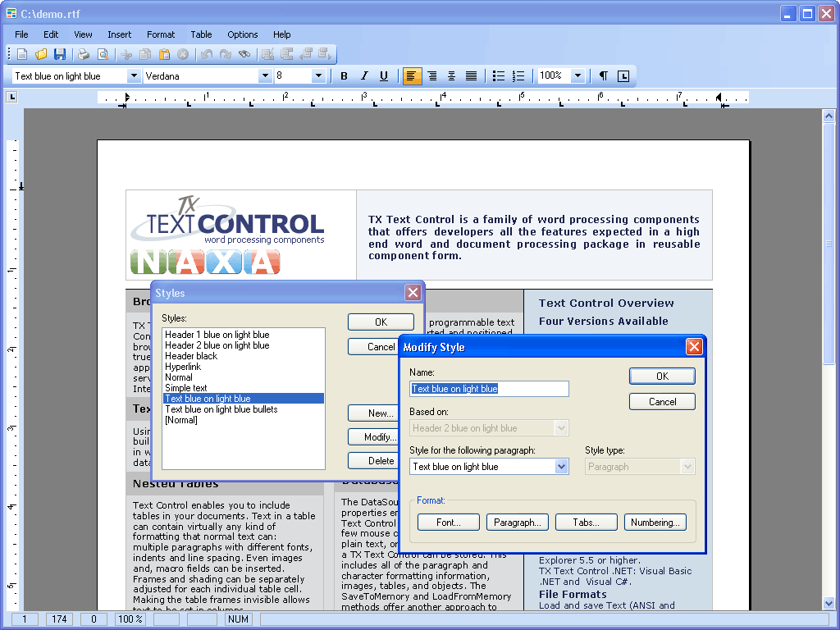Save the document with the floppy disk icon
Image resolution: width=840 pixels, height=630 pixels.
coord(60,55)
